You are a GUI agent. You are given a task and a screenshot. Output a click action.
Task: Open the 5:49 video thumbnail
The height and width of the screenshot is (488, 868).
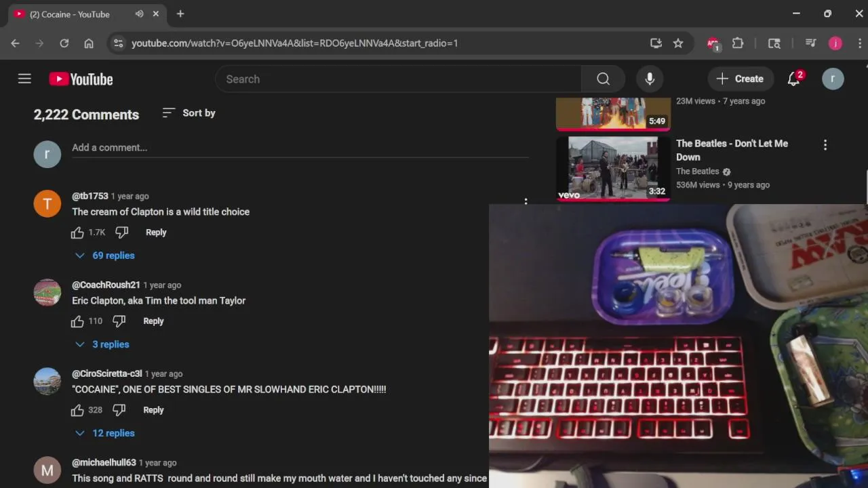pyautogui.click(x=613, y=113)
